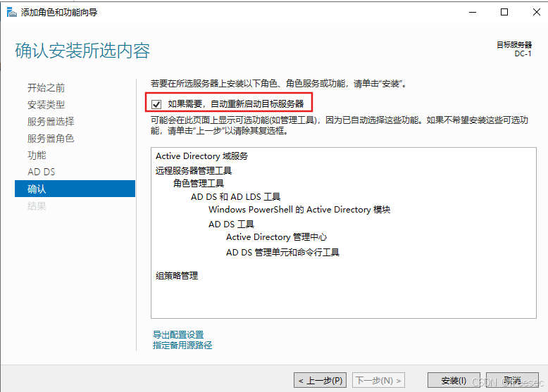548x392 pixels.
Task: Click the 安装(I) install button
Action: pos(454,380)
